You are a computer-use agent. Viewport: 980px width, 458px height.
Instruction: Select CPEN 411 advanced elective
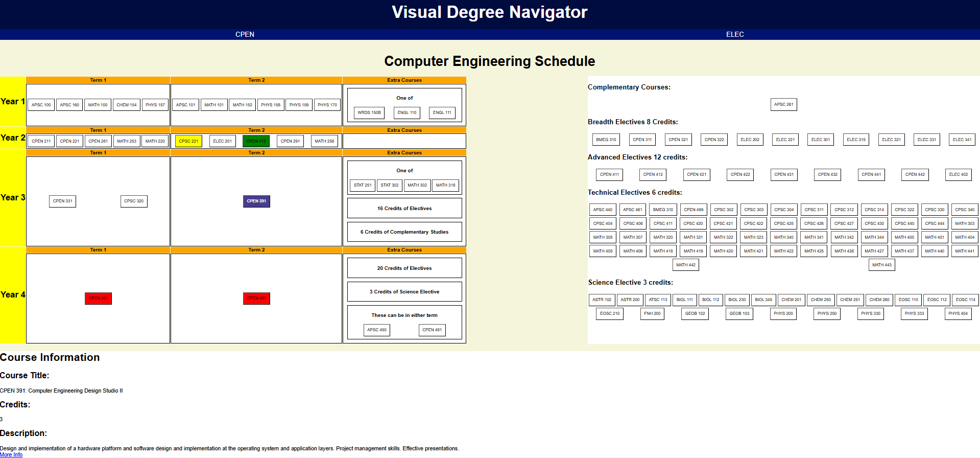click(609, 174)
